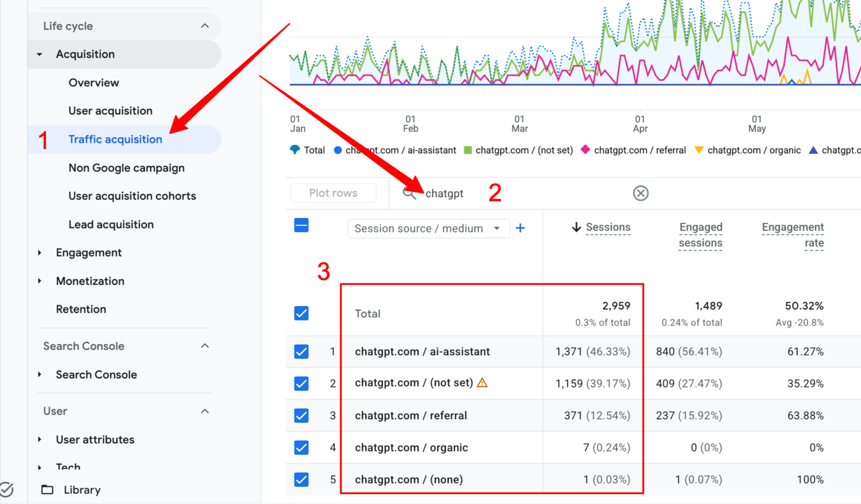Viewport: 861px width, 504px height.
Task: Click the search magnifier icon
Action: click(x=409, y=194)
